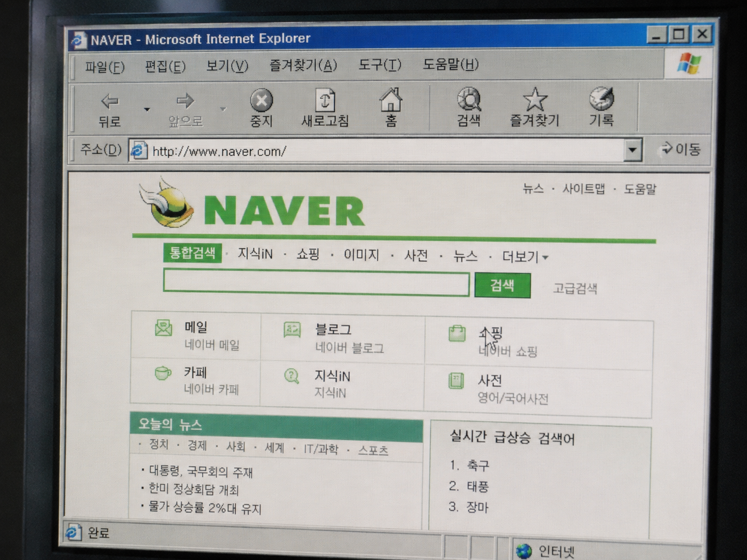Open the address bar URL dropdown
Image resolution: width=747 pixels, height=560 pixels.
click(632, 151)
